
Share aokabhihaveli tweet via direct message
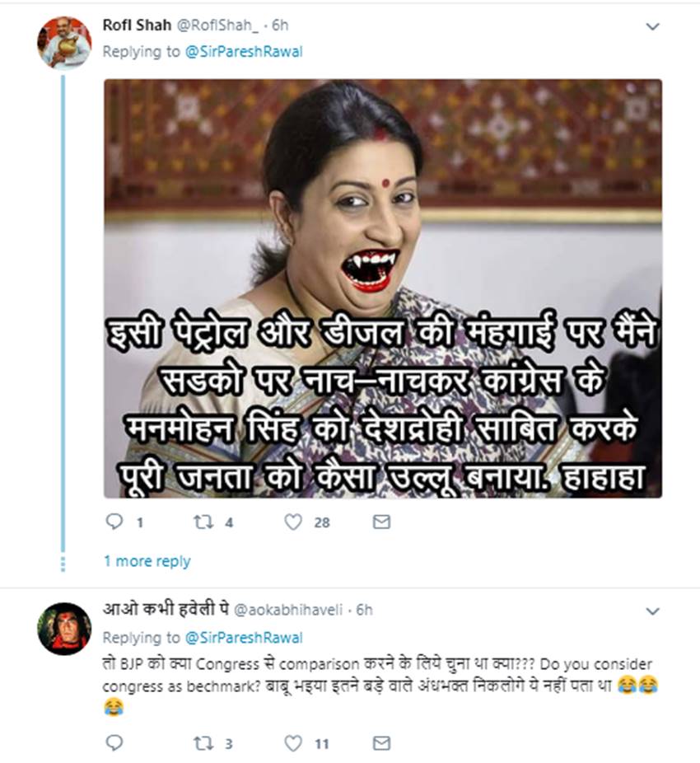click(x=381, y=743)
